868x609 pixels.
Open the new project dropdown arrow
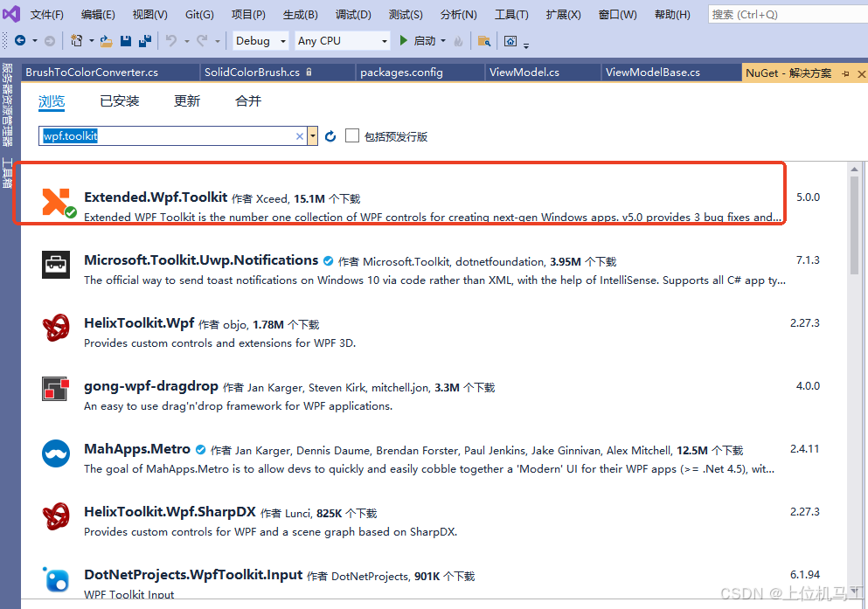click(x=91, y=41)
